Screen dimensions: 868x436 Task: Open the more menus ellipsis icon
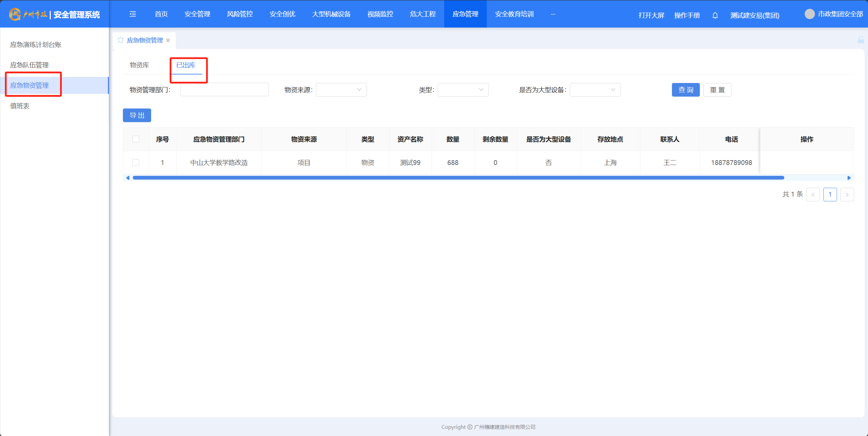[x=553, y=14]
